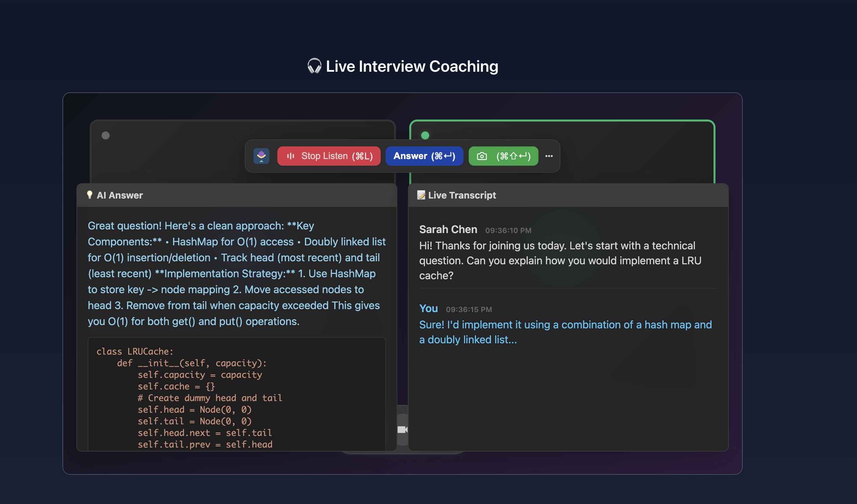The image size is (857, 504).
Task: Select the Live Transcript panel header
Action: [x=568, y=195]
